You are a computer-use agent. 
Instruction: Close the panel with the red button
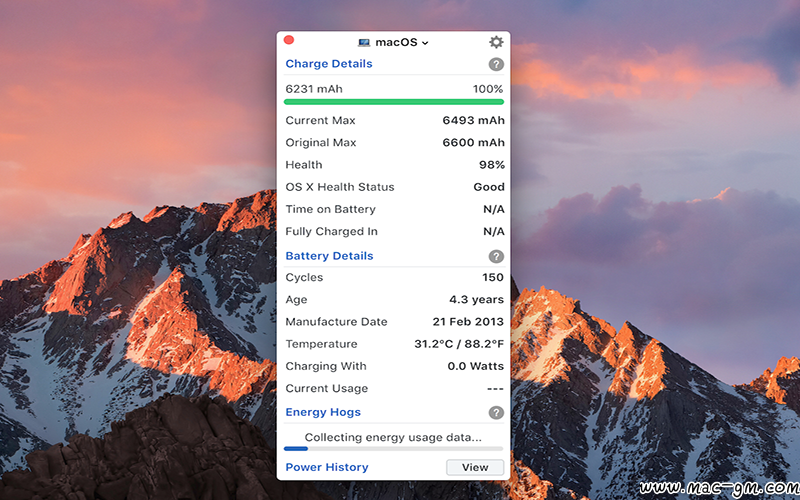[289, 40]
